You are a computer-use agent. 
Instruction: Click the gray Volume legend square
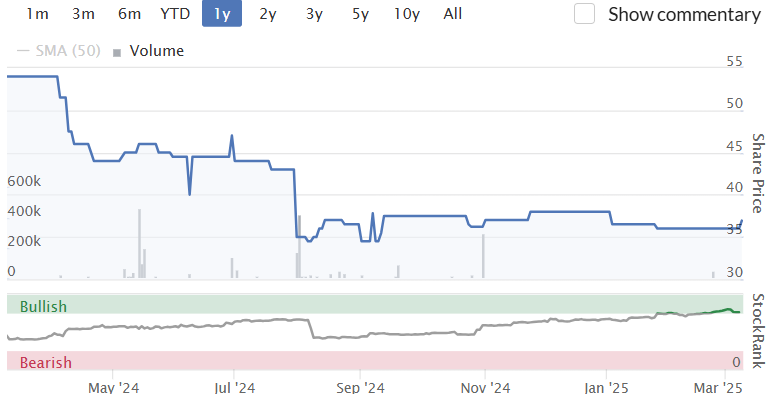[x=117, y=53]
